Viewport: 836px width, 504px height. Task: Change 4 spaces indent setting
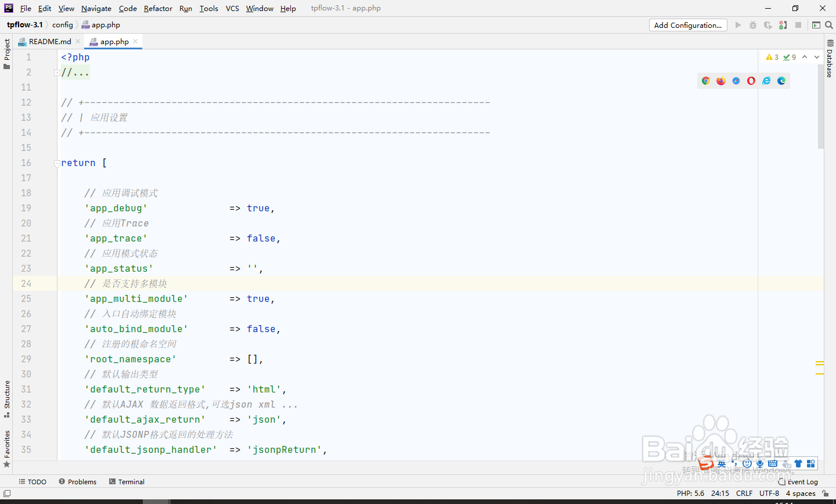pos(801,493)
